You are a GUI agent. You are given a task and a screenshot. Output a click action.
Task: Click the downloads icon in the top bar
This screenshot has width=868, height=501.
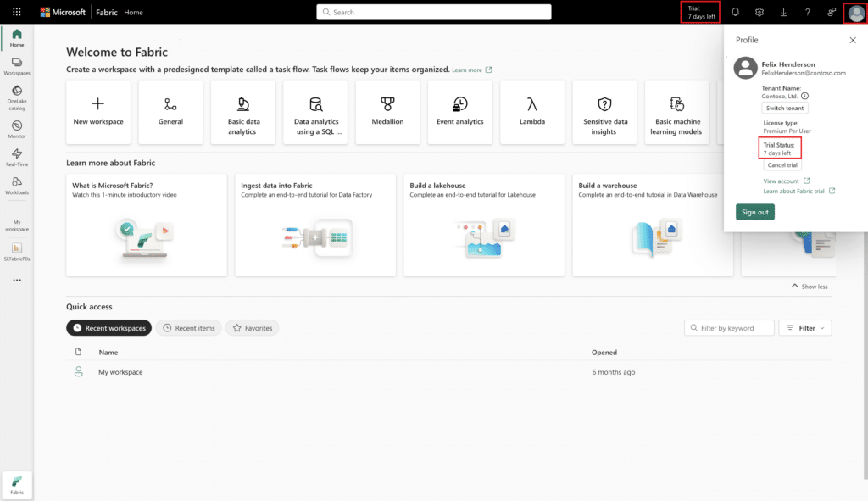pos(783,12)
